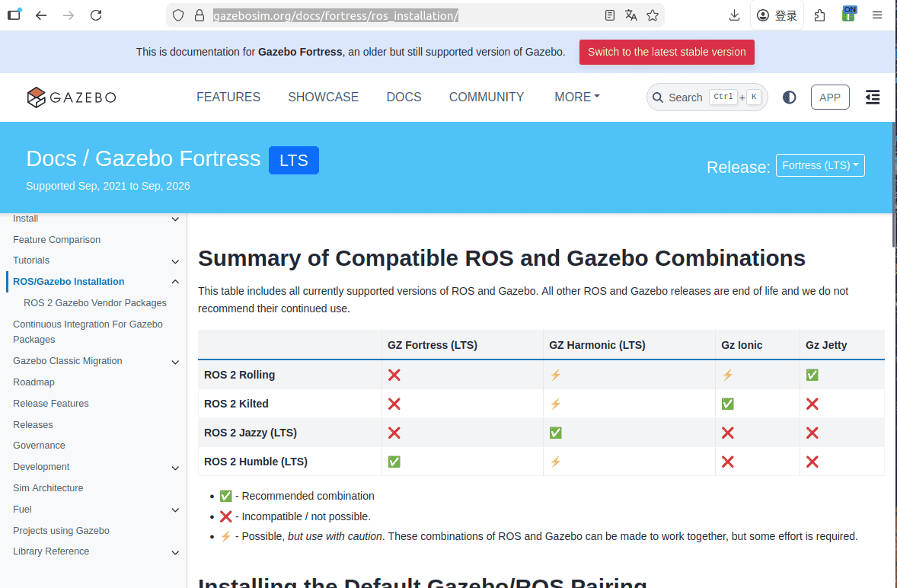The width and height of the screenshot is (897, 588).
Task: Click the ON extension icon in the toolbar
Action: (x=848, y=14)
